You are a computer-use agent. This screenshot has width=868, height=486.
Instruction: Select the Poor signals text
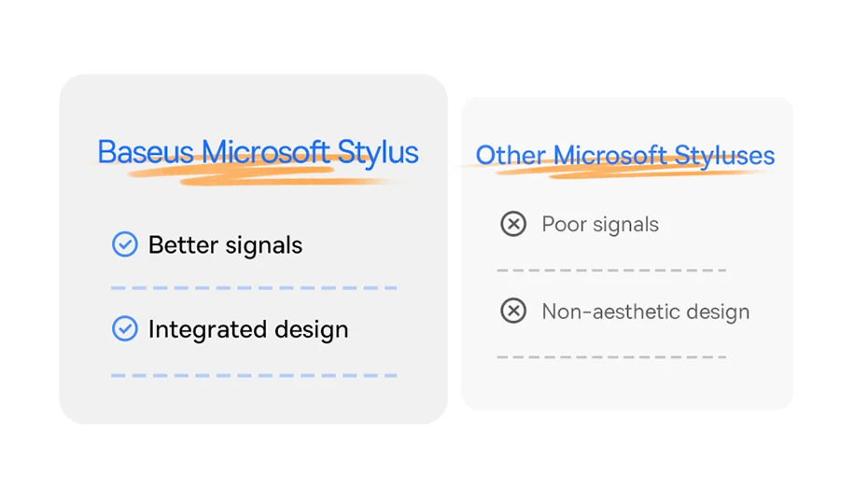(x=600, y=225)
